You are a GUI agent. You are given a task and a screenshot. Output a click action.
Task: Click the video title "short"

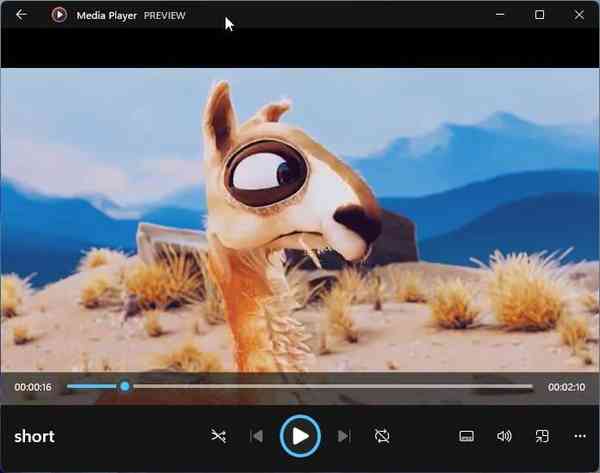34,436
